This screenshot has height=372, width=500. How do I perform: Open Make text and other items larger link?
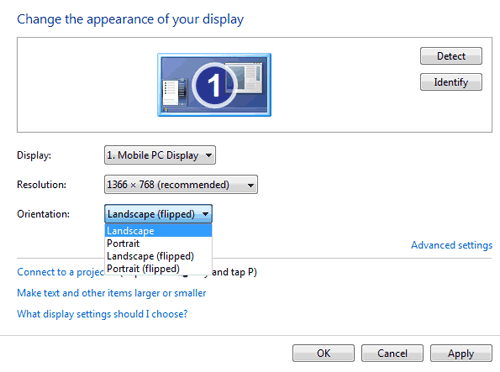tap(111, 293)
